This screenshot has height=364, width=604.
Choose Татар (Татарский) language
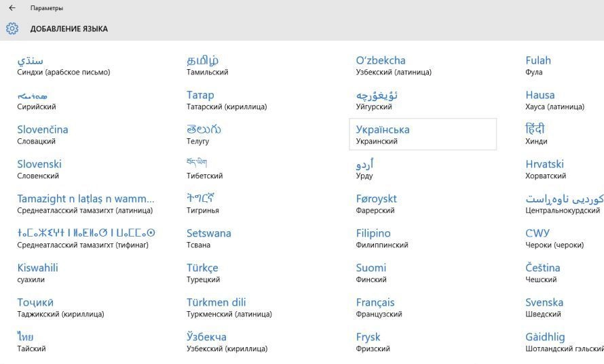227,100
